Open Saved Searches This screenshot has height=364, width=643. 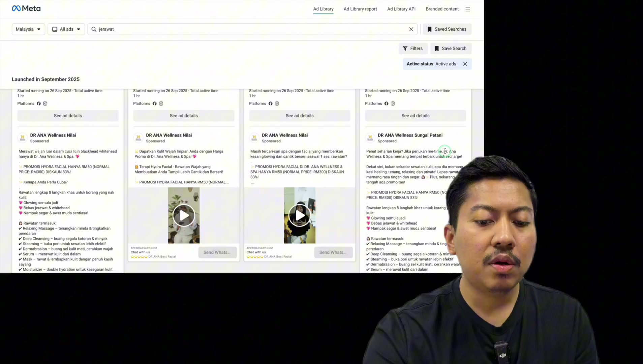[447, 29]
